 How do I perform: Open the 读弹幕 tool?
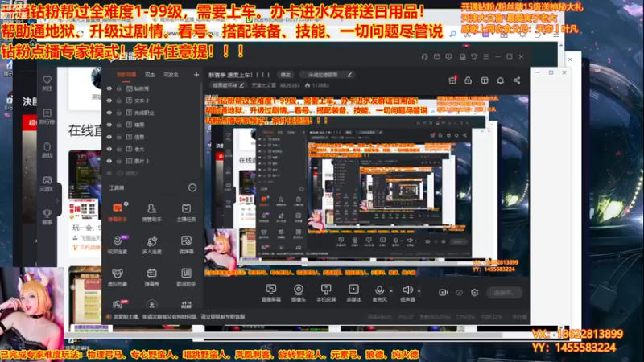[186, 245]
